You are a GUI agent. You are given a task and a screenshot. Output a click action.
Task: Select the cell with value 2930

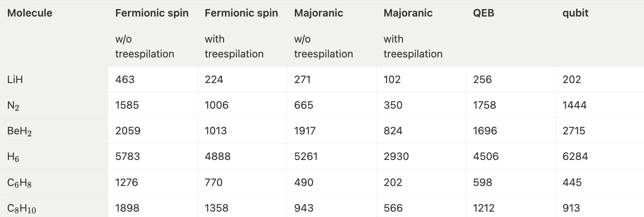tap(396, 157)
